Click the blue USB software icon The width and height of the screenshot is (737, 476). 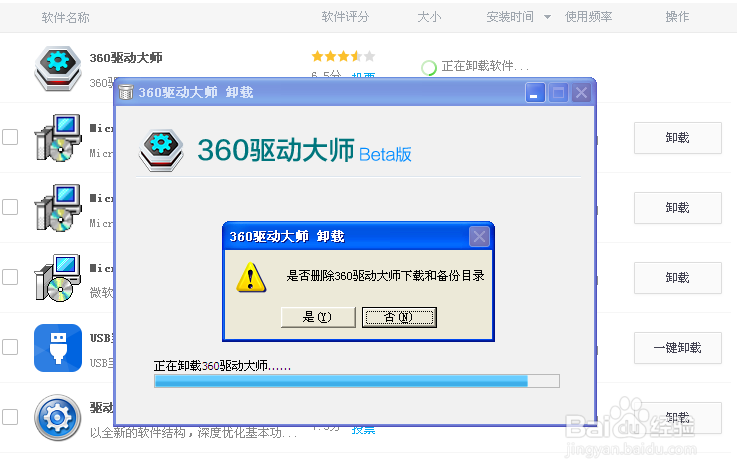pos(58,348)
